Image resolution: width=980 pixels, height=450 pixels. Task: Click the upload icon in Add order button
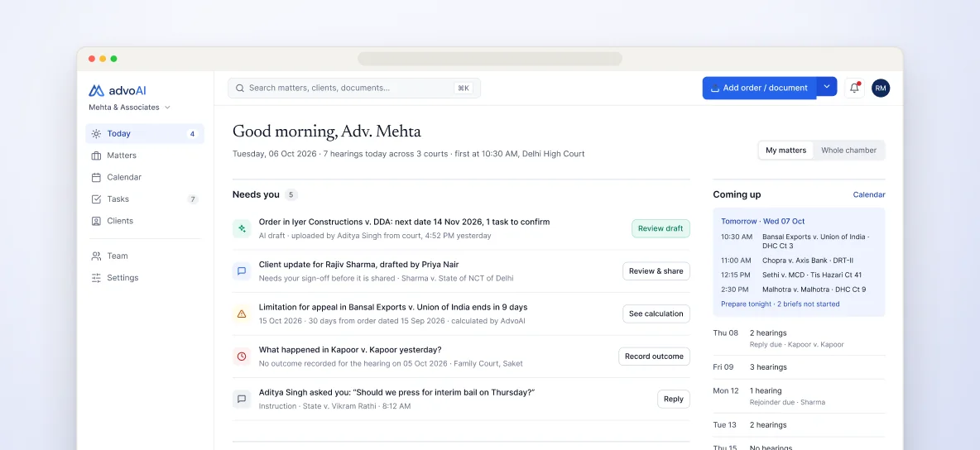(x=715, y=89)
